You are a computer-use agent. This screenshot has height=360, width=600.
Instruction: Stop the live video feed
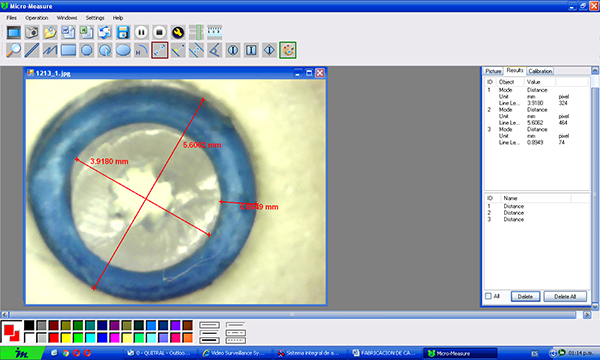pos(160,32)
